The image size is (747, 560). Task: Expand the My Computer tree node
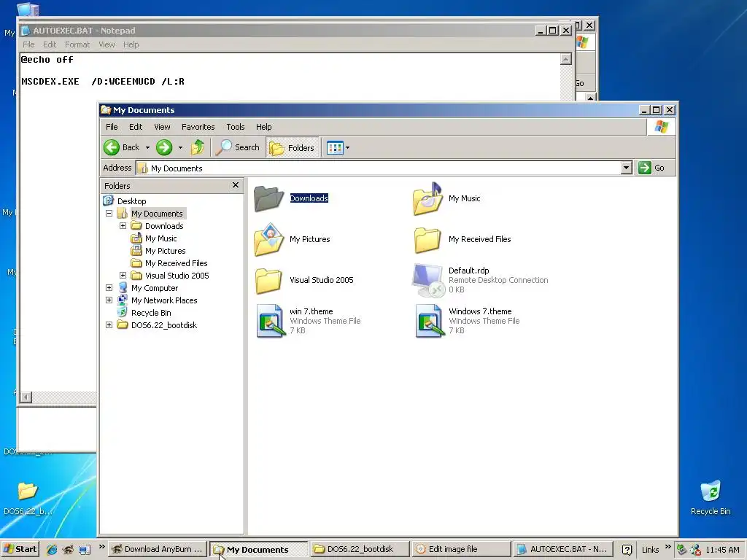109,287
